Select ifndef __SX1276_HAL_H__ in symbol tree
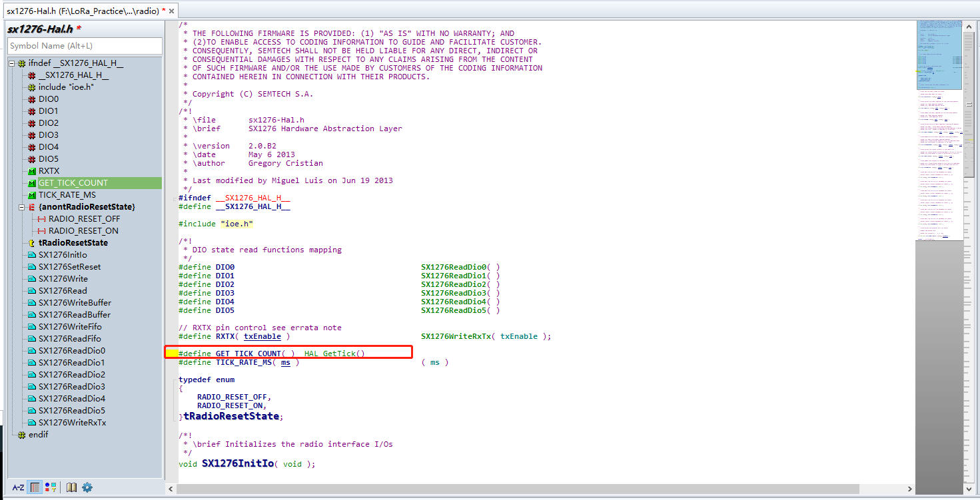 point(75,63)
